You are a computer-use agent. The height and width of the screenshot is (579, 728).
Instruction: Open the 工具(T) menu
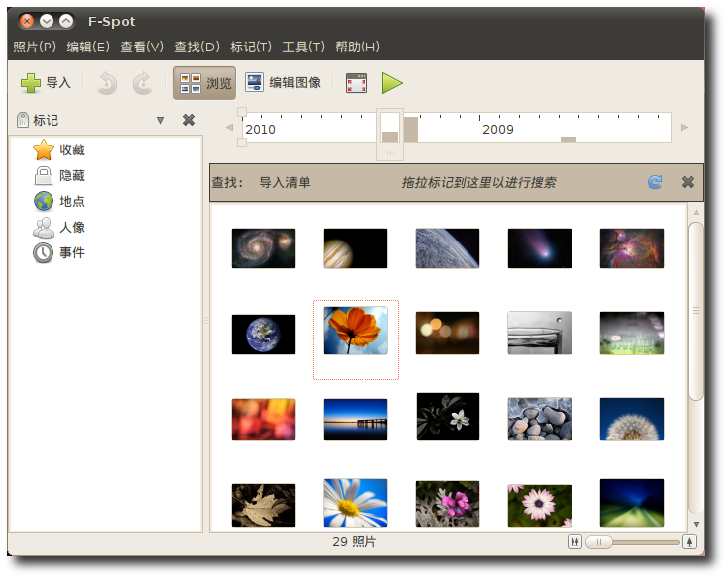304,47
